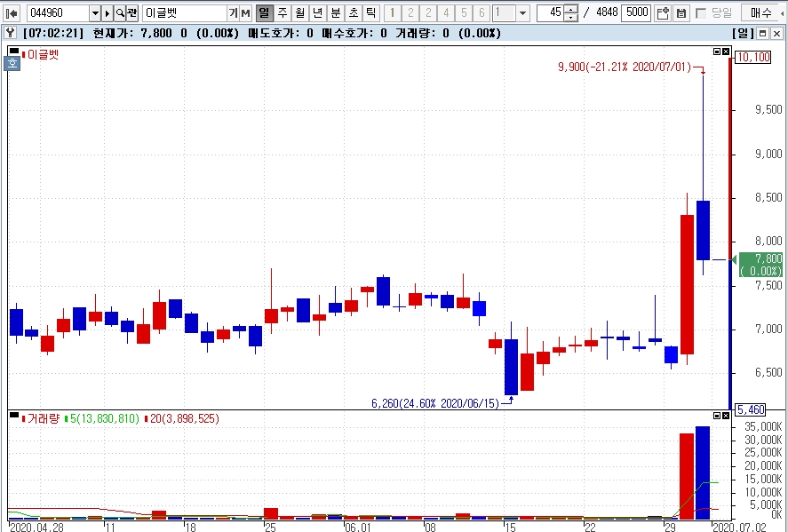
Task: Open the stock code 044960 dropdown arrow
Action: 95,13
